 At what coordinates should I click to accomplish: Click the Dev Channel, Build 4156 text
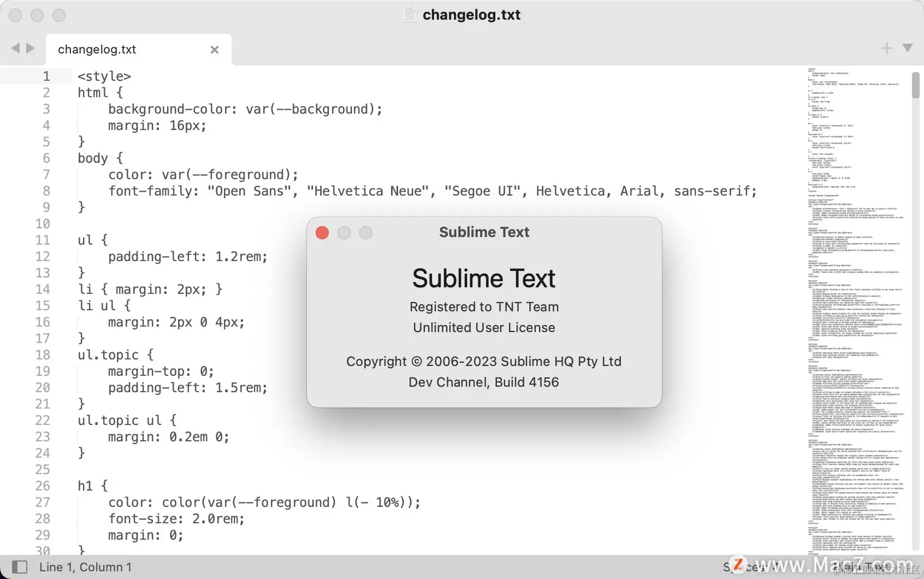484,382
